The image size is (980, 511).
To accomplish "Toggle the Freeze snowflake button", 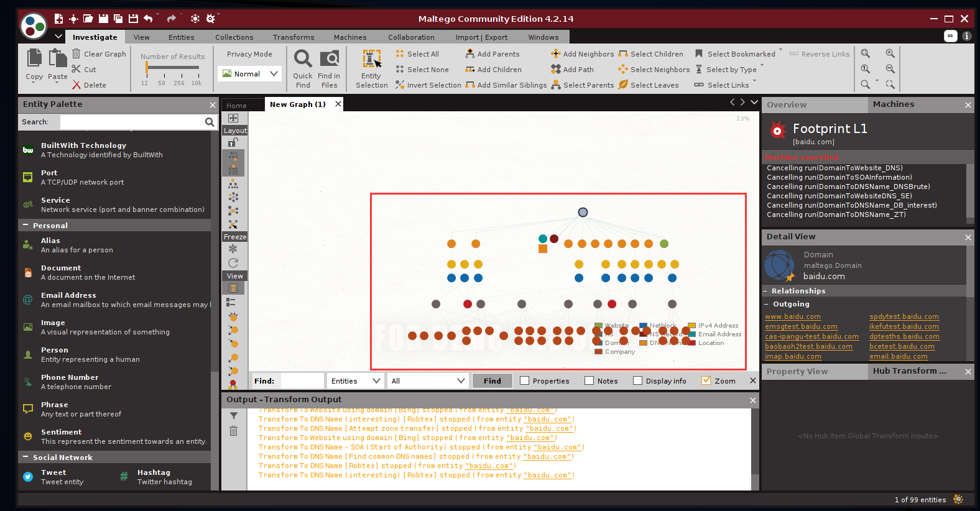I will coord(233,249).
